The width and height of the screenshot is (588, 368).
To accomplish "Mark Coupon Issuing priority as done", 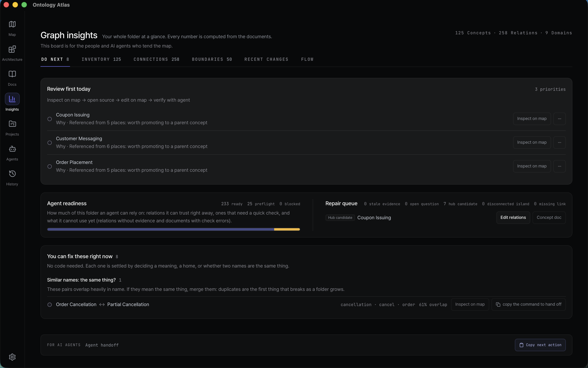I will tap(49, 119).
